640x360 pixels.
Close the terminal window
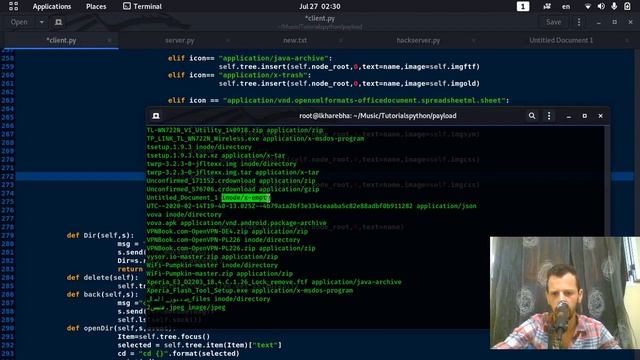coord(600,116)
